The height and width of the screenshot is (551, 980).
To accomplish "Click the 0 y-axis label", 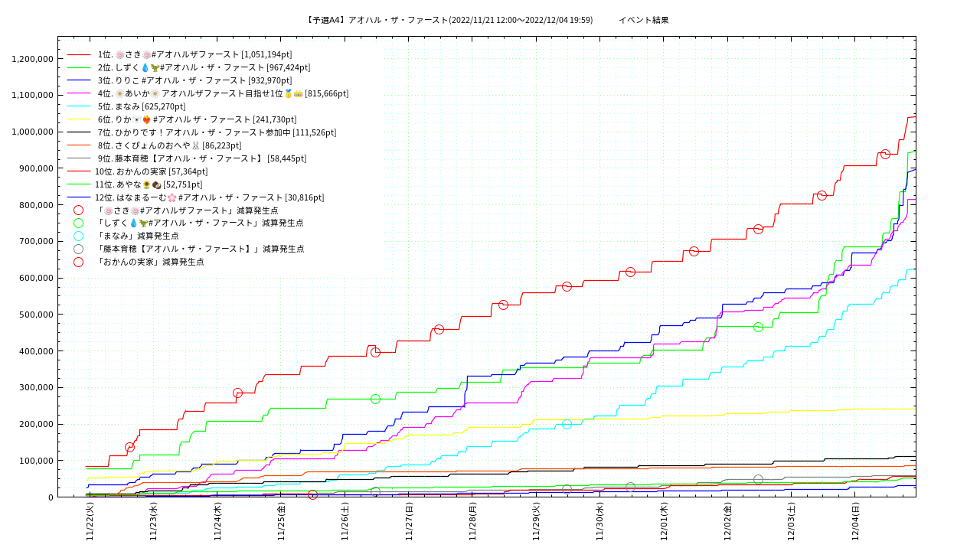I will point(51,497).
